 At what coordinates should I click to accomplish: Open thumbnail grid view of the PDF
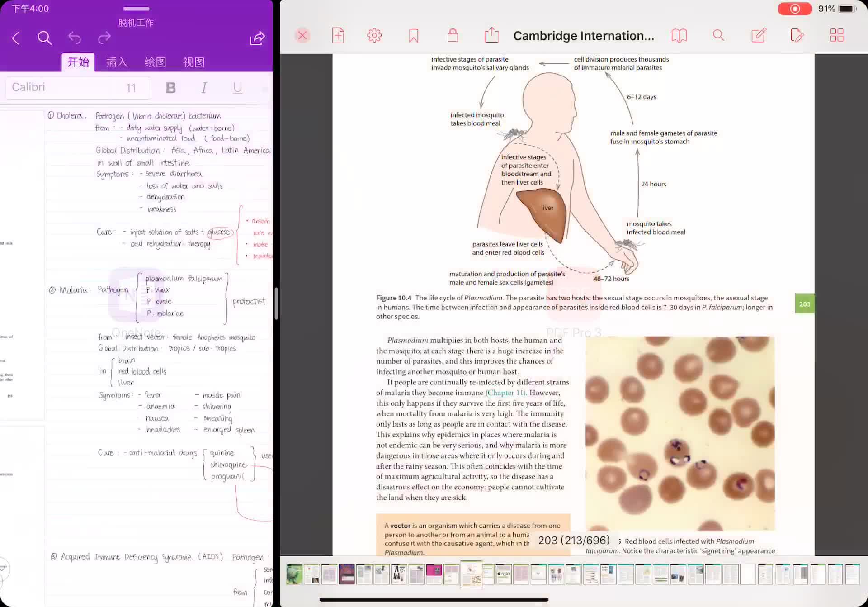point(837,35)
